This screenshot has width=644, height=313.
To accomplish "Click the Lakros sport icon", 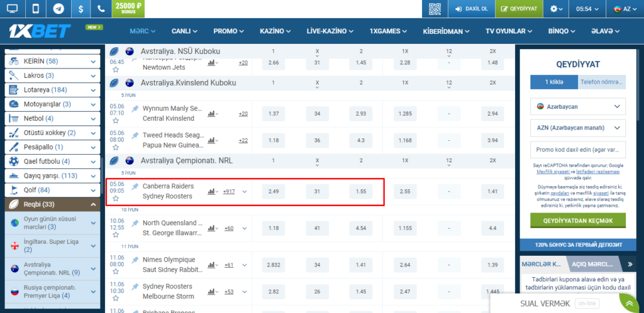I will pyautogui.click(x=14, y=75).
